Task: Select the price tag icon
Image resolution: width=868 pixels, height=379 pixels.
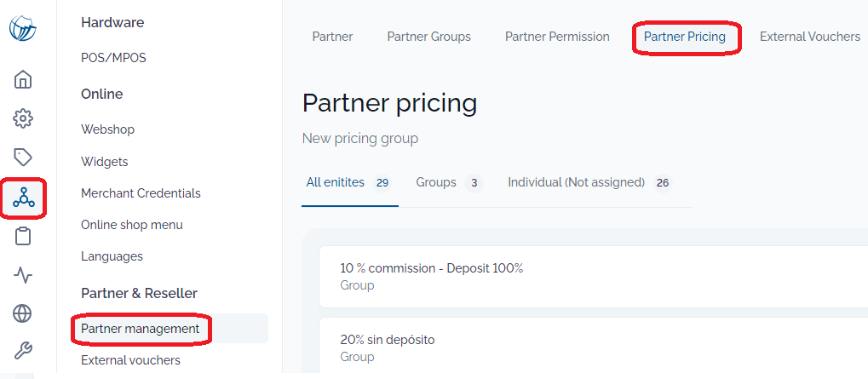Action: point(23,158)
